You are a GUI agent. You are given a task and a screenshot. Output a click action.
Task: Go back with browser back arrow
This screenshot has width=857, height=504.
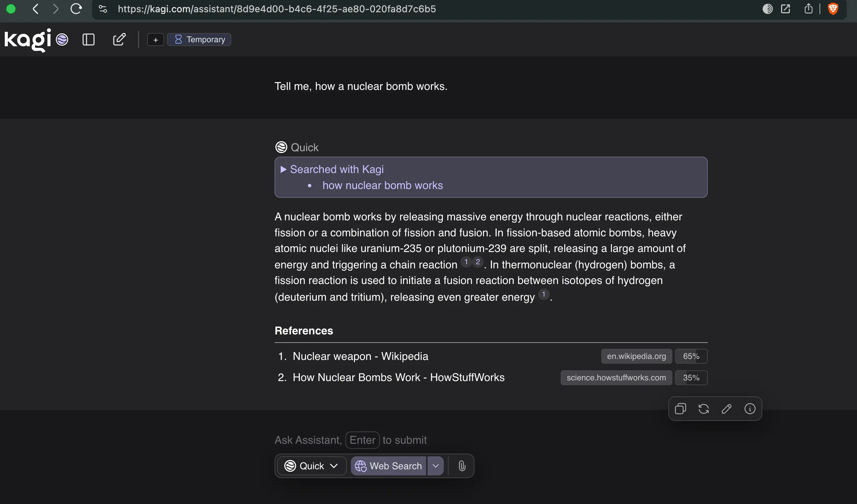(35, 9)
